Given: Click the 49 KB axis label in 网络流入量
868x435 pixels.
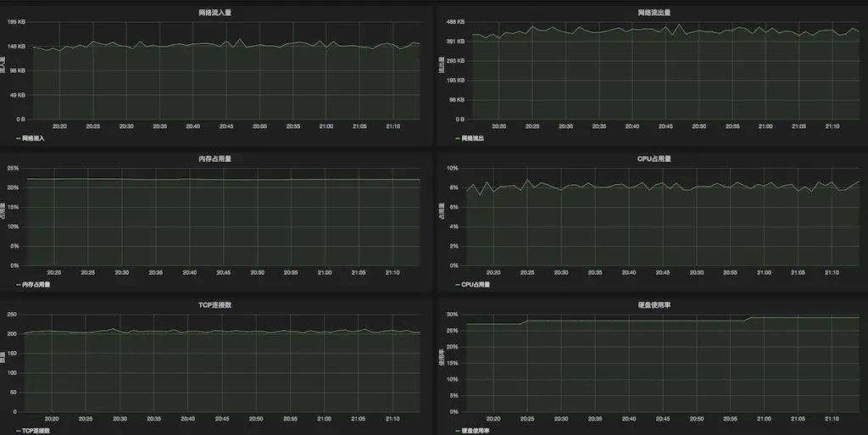Looking at the screenshot, I should pos(18,95).
